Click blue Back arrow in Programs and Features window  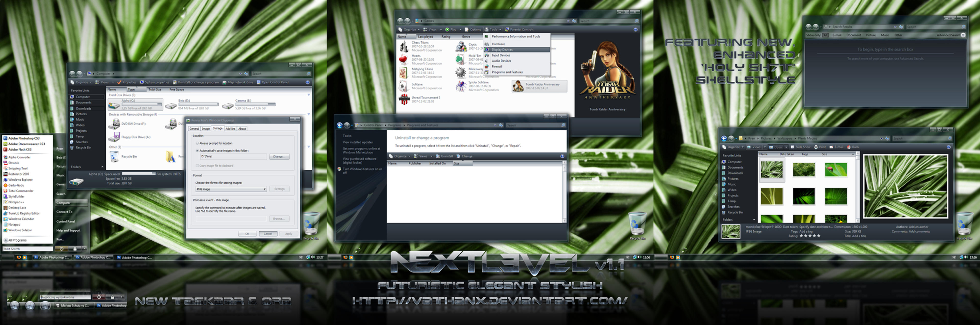click(x=340, y=125)
